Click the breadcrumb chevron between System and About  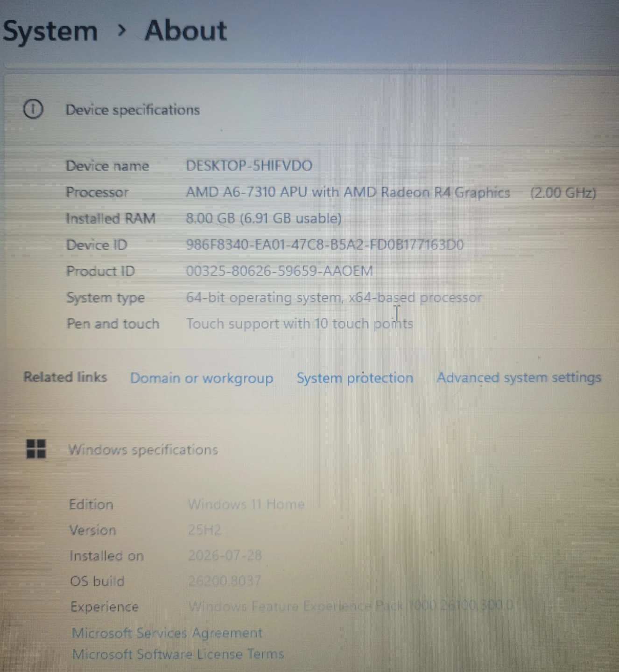pyautogui.click(x=122, y=31)
